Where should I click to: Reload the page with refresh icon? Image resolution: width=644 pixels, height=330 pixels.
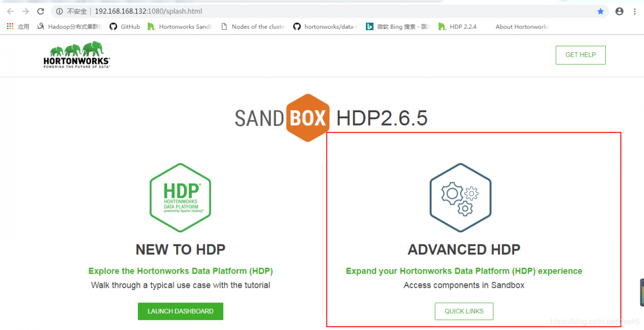[x=41, y=11]
